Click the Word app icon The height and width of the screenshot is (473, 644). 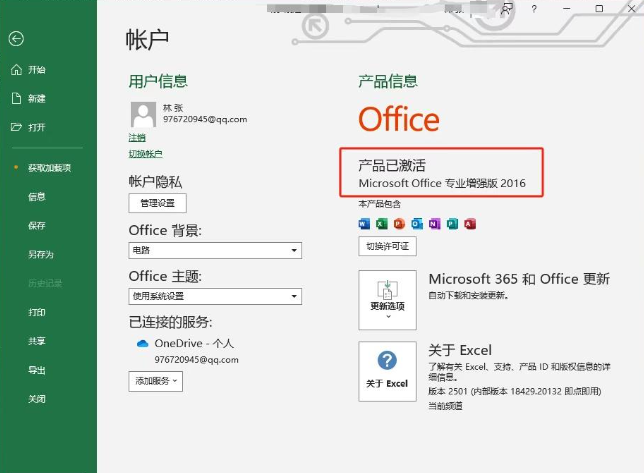click(364, 224)
